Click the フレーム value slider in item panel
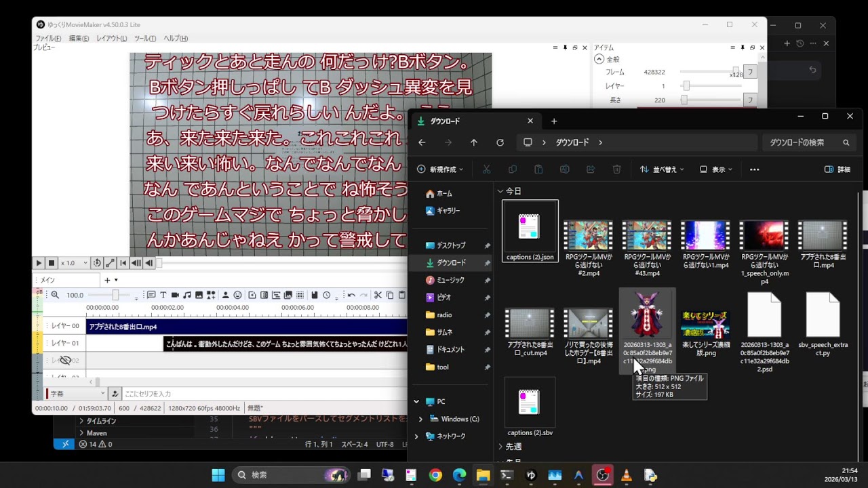Viewport: 868px width, 488px height. click(x=709, y=72)
